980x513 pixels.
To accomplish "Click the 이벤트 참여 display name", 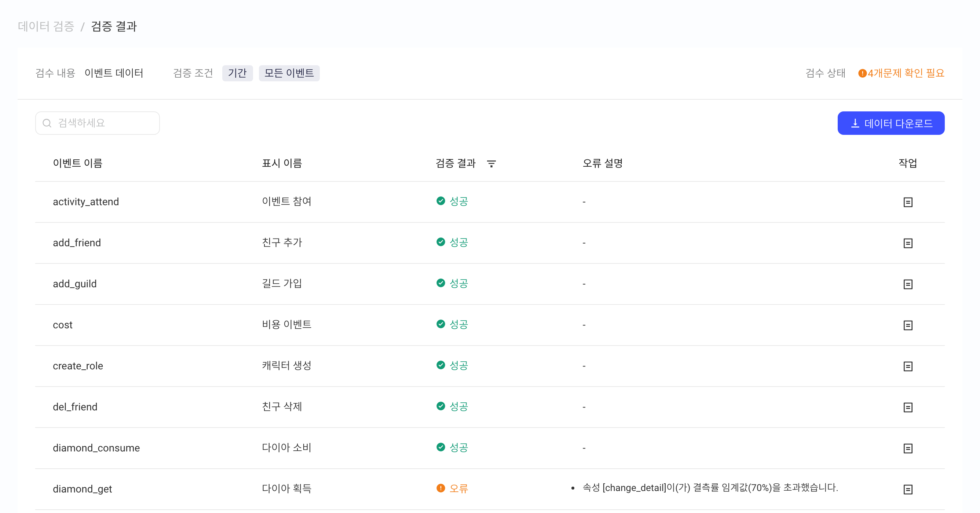I will [x=286, y=201].
